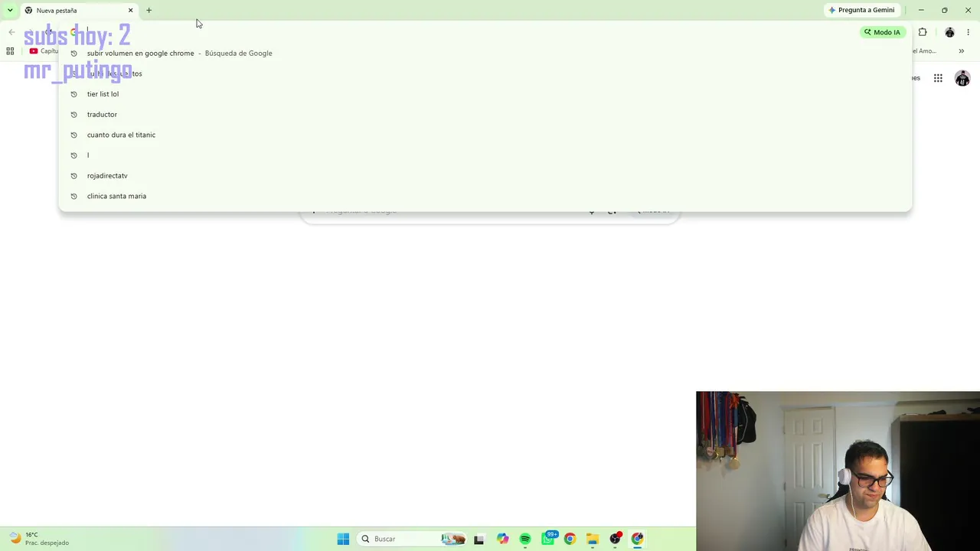Open the YouTube bookmark in bookmarks bar

[x=44, y=51]
